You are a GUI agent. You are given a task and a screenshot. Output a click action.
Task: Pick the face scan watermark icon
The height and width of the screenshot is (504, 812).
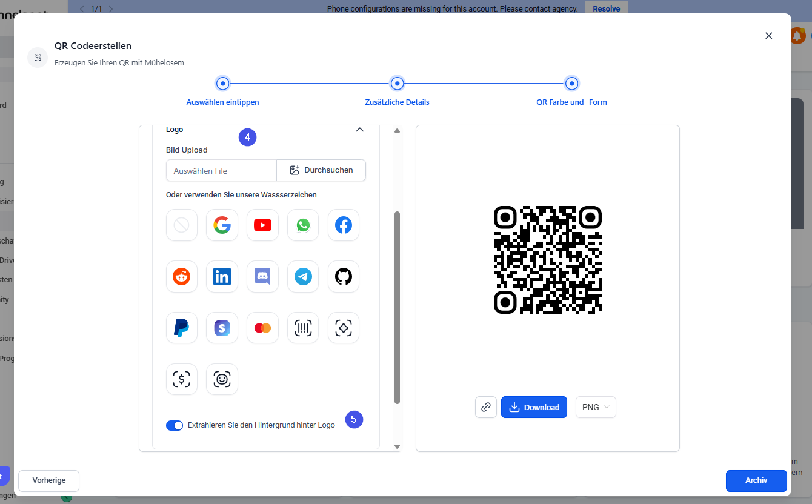click(222, 379)
